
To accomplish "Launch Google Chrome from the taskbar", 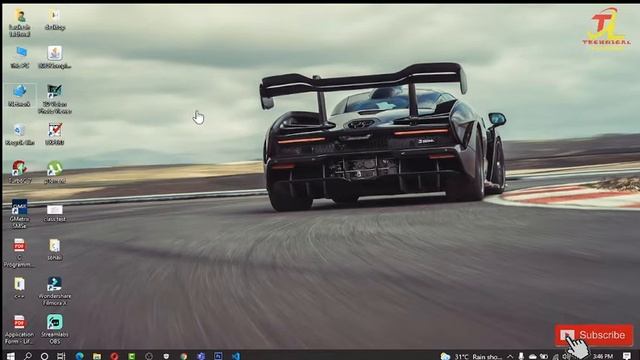I will [184, 356].
